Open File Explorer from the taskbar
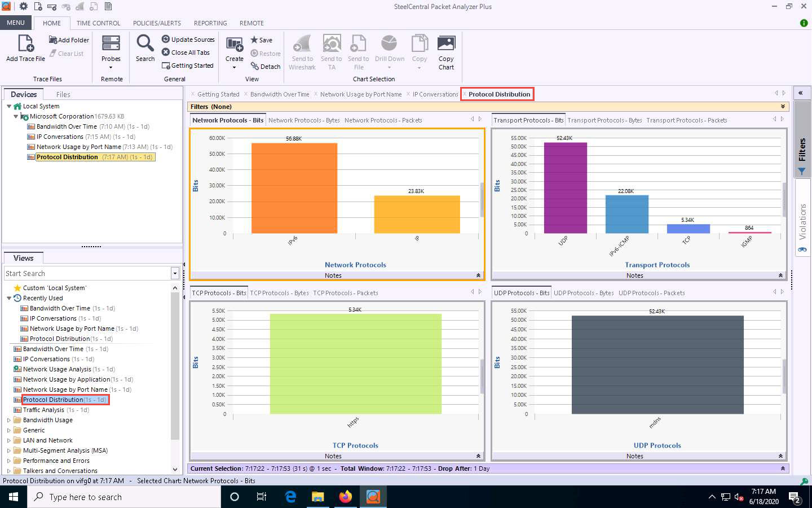The height and width of the screenshot is (508, 812). click(x=318, y=497)
